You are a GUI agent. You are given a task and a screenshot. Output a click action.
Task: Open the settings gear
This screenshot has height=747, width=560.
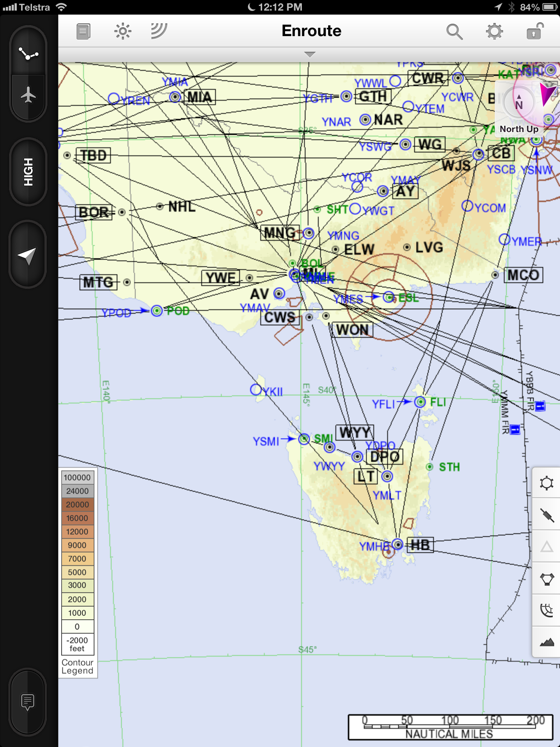[x=494, y=32]
